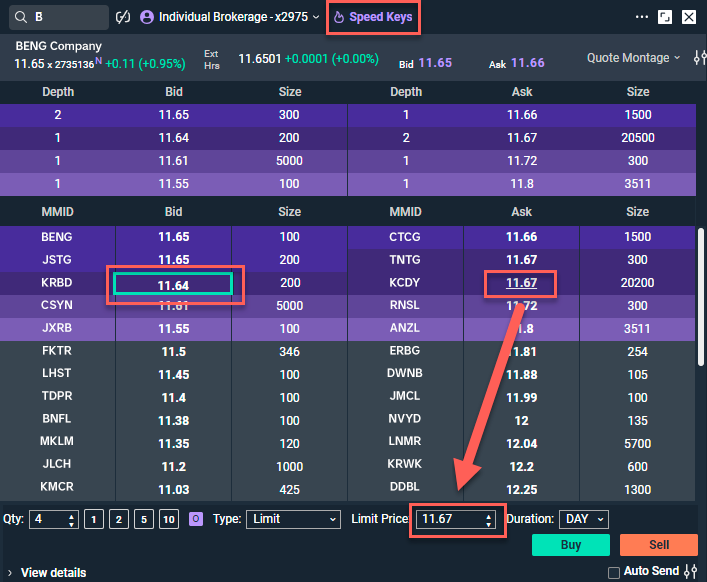The image size is (707, 582).
Task: Click the symbol search field
Action: 59,17
